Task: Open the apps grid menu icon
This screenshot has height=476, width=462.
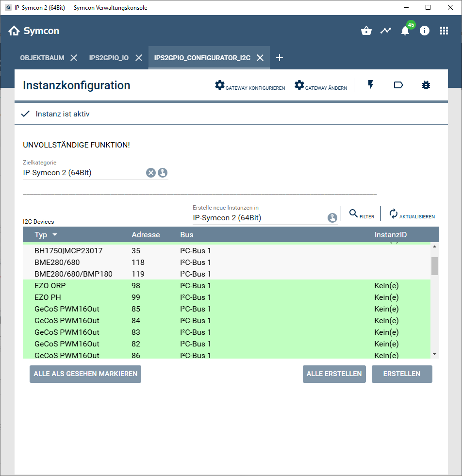Action: (444, 31)
